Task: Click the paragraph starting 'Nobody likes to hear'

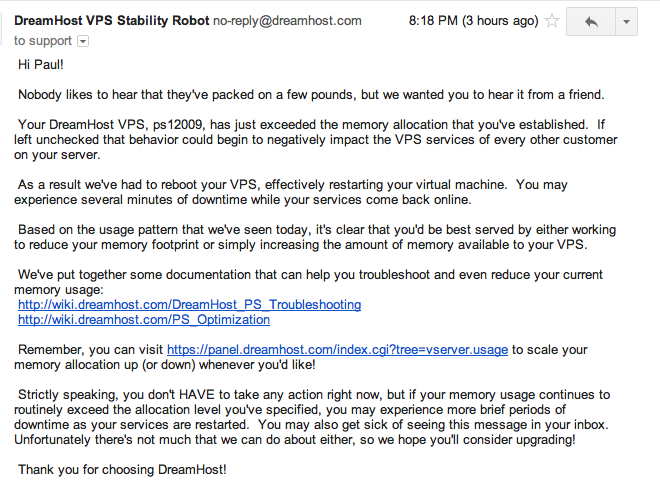Action: (x=311, y=94)
